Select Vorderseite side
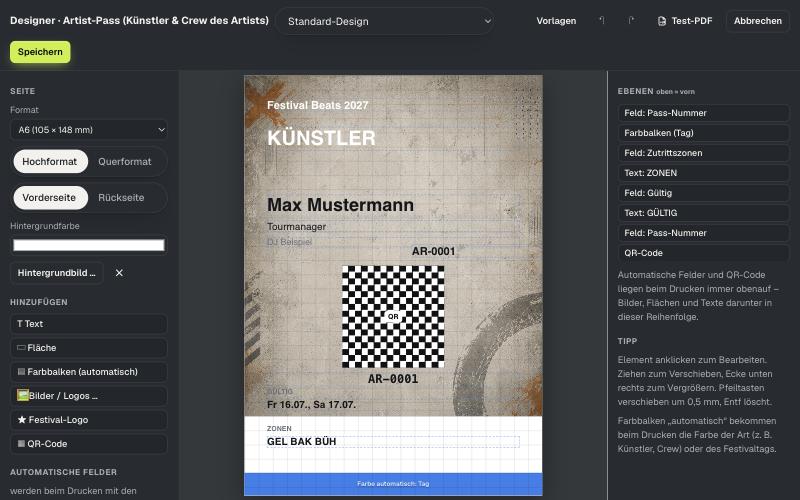 click(49, 197)
